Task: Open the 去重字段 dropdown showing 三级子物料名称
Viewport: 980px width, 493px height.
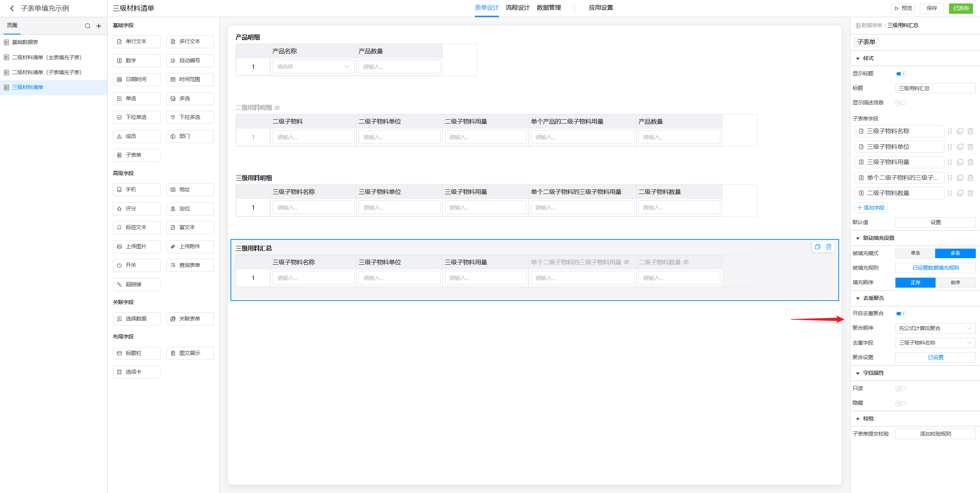Action: pyautogui.click(x=935, y=343)
